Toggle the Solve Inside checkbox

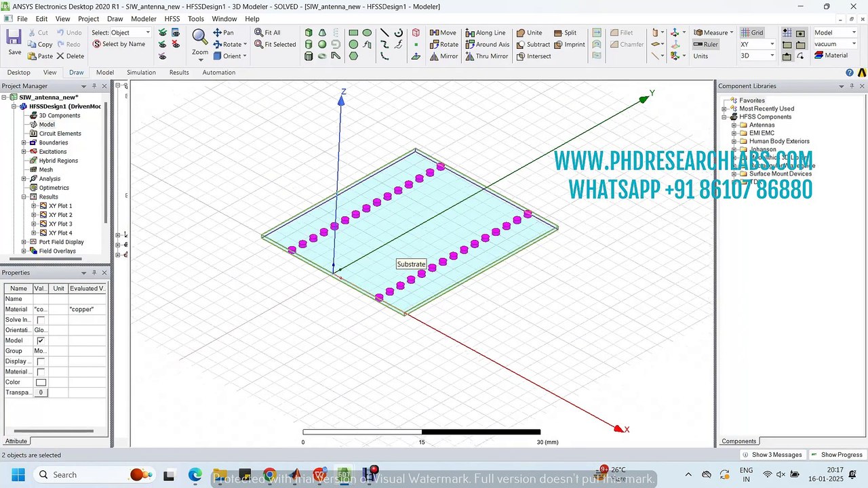[x=41, y=320]
